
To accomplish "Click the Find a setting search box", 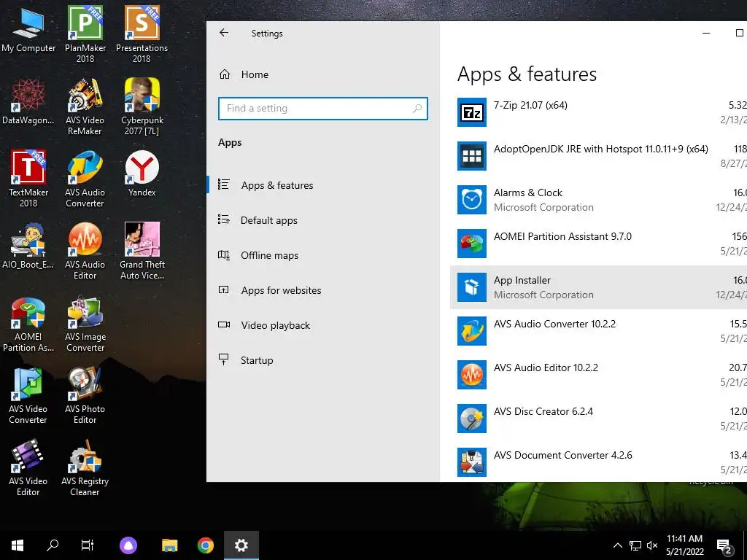I will (x=323, y=109).
